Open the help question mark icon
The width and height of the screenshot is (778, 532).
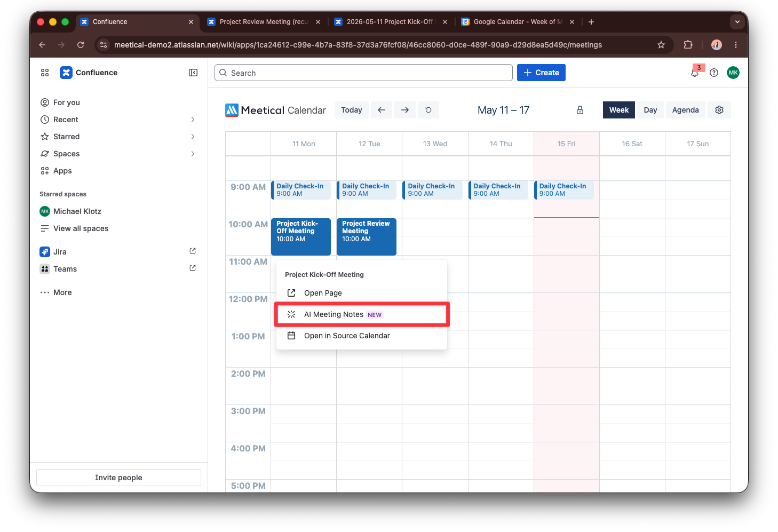pos(714,73)
